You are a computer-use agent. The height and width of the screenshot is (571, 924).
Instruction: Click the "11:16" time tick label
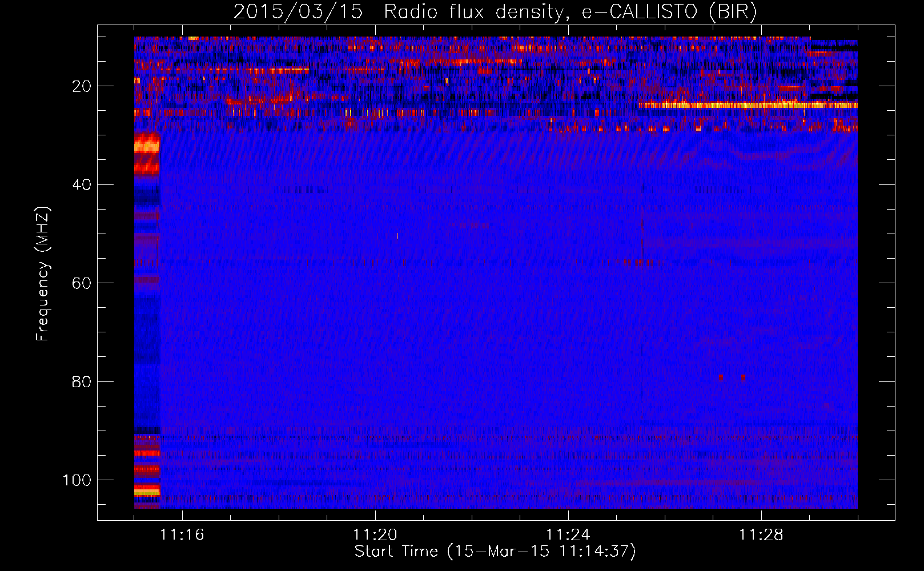point(182,535)
